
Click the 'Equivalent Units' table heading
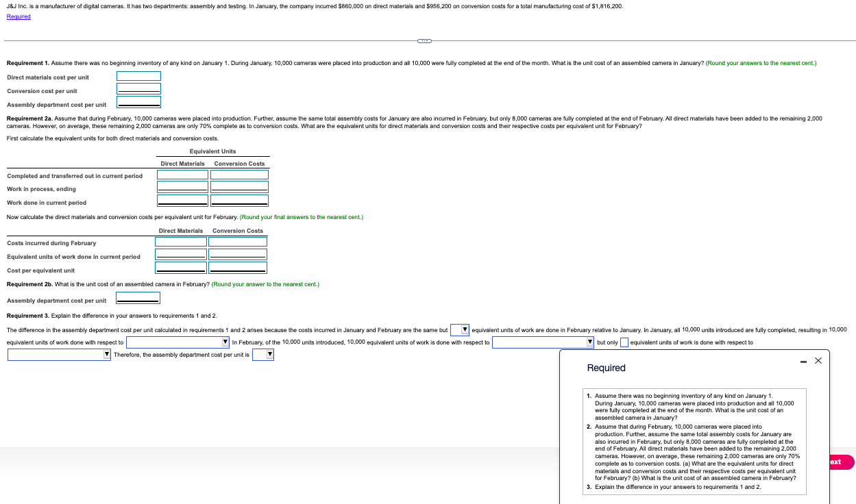[212, 151]
